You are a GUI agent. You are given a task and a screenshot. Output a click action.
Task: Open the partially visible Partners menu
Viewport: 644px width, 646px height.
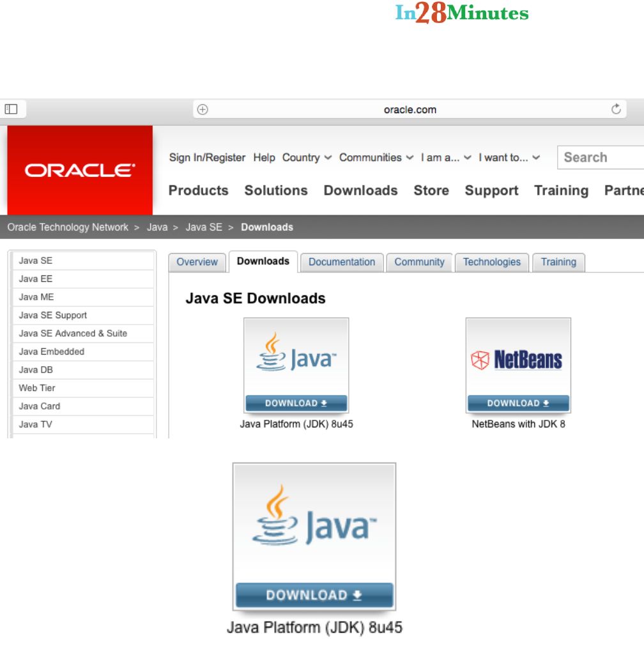coord(624,190)
